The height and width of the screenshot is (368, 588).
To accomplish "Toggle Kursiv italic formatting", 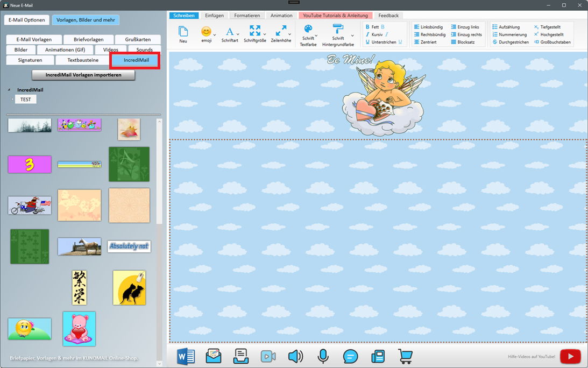I will (x=377, y=34).
